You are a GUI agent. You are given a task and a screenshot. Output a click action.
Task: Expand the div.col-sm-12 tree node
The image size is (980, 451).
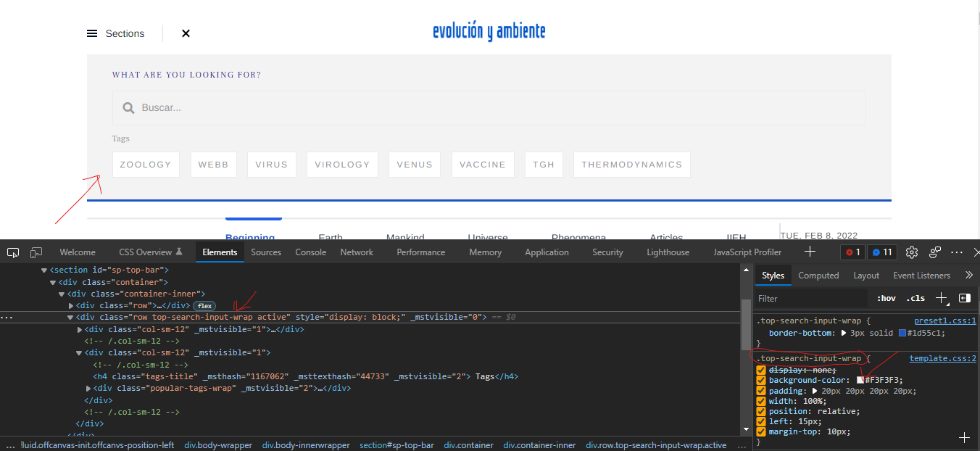click(x=79, y=328)
